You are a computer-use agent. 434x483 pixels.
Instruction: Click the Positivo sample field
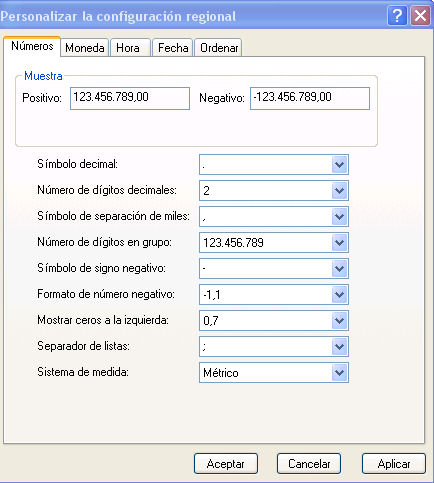tap(130, 98)
